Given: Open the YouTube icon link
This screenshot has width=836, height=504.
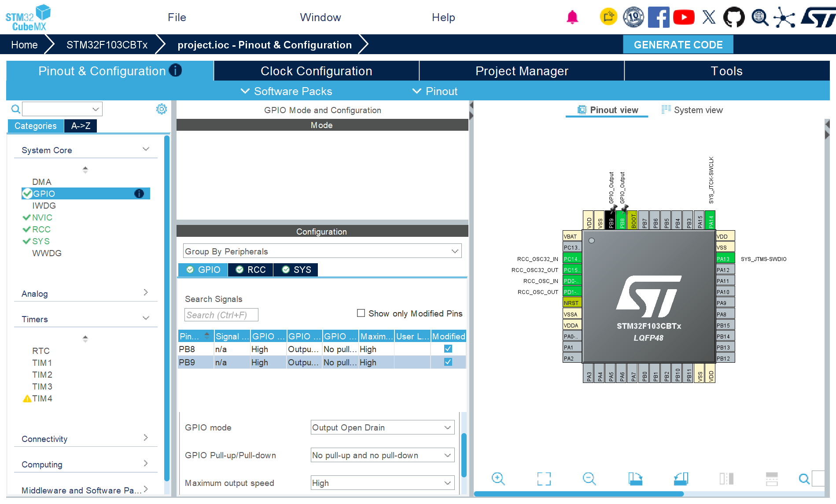Looking at the screenshot, I should click(684, 17).
